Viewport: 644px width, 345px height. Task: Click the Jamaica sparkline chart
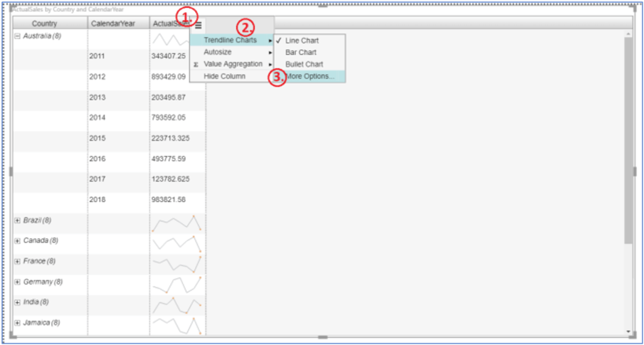pos(176,326)
